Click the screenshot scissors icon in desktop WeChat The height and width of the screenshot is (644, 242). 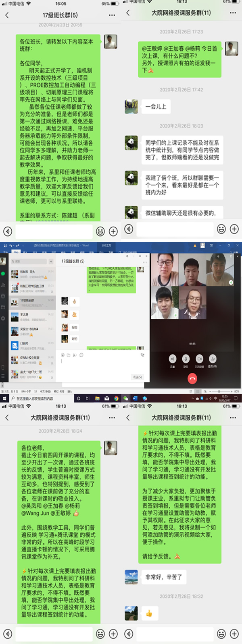point(75,355)
